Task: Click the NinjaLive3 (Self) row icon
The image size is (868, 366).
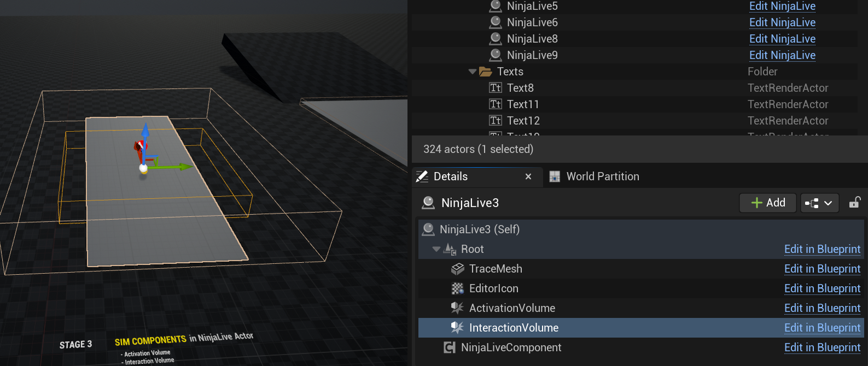Action: (428, 229)
